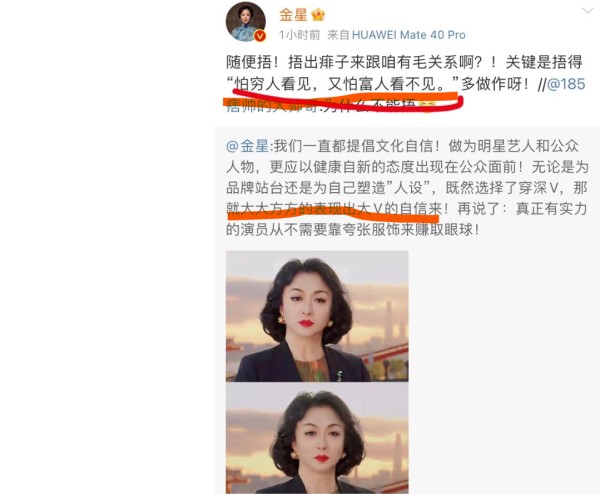
Task: Click the 1小时前 timestamp
Action: [x=299, y=35]
